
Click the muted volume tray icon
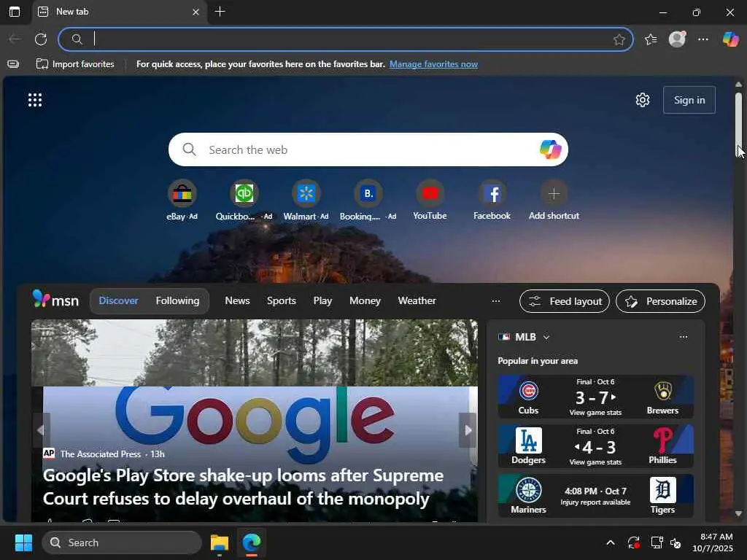click(x=676, y=542)
